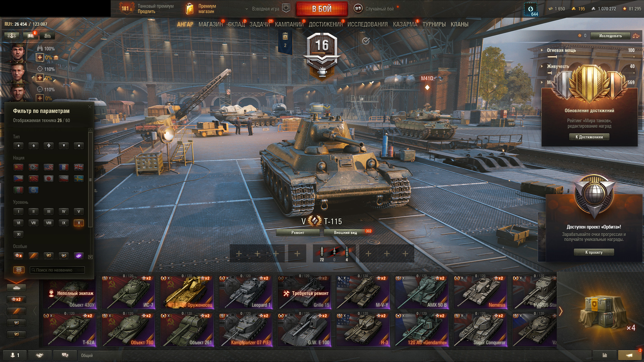The height and width of the screenshot is (362, 644).
Task: Open the Случайный бой mode selector
Action: pyautogui.click(x=374, y=9)
